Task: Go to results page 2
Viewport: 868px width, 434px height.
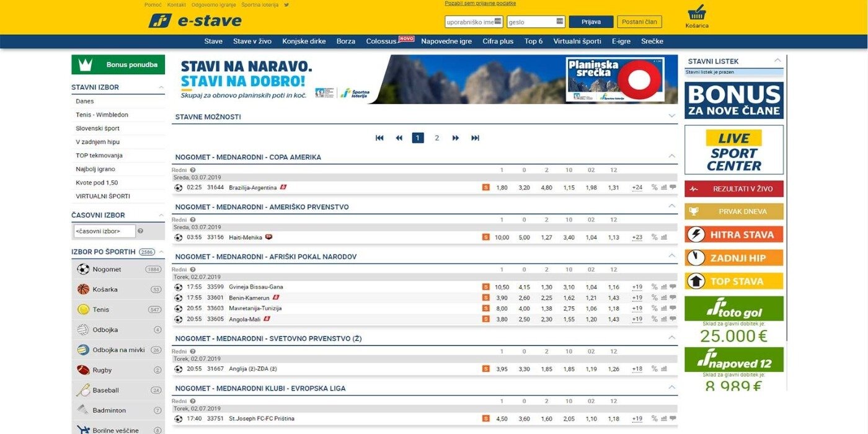Action: [x=436, y=138]
